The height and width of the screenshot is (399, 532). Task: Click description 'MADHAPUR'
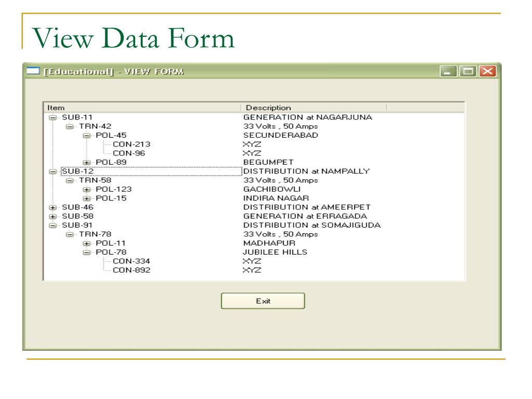269,243
